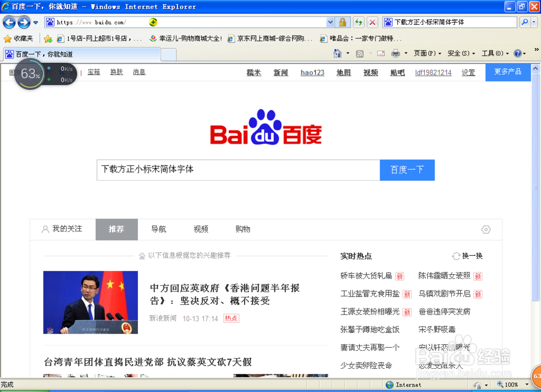Select the 百度一下，你就知道 tab

[x=82, y=54]
